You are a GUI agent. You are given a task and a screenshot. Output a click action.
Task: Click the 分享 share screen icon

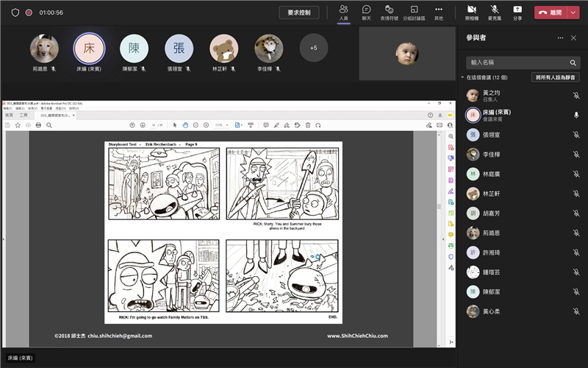[x=517, y=12]
